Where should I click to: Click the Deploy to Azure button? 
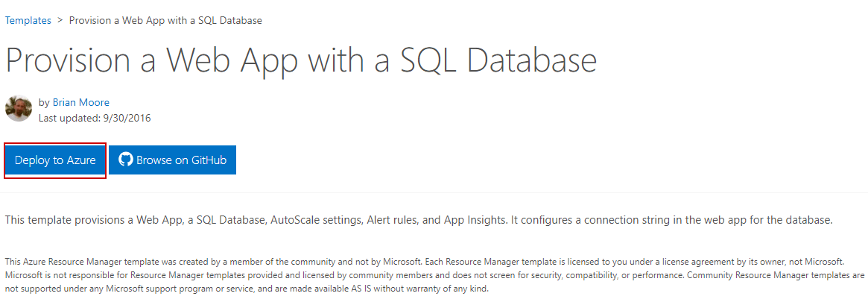55,160
